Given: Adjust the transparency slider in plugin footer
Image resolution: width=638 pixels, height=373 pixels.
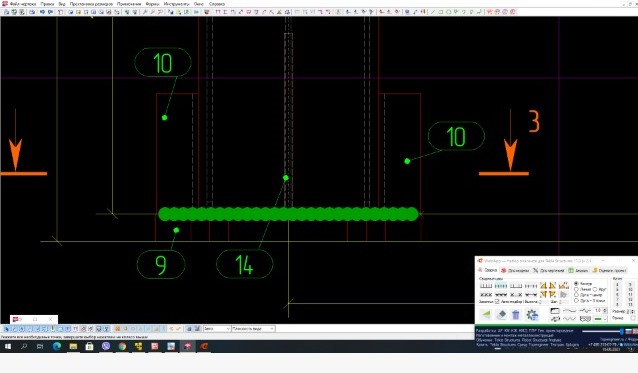Looking at the screenshot, I should [x=602, y=331].
